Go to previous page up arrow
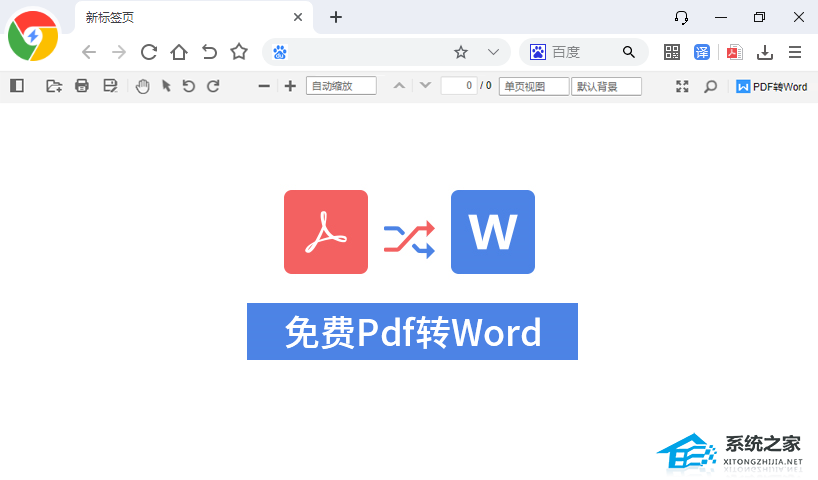 399,85
